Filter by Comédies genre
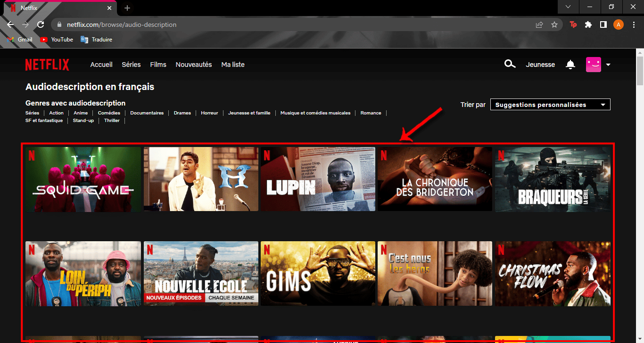This screenshot has width=644, height=343. point(109,113)
